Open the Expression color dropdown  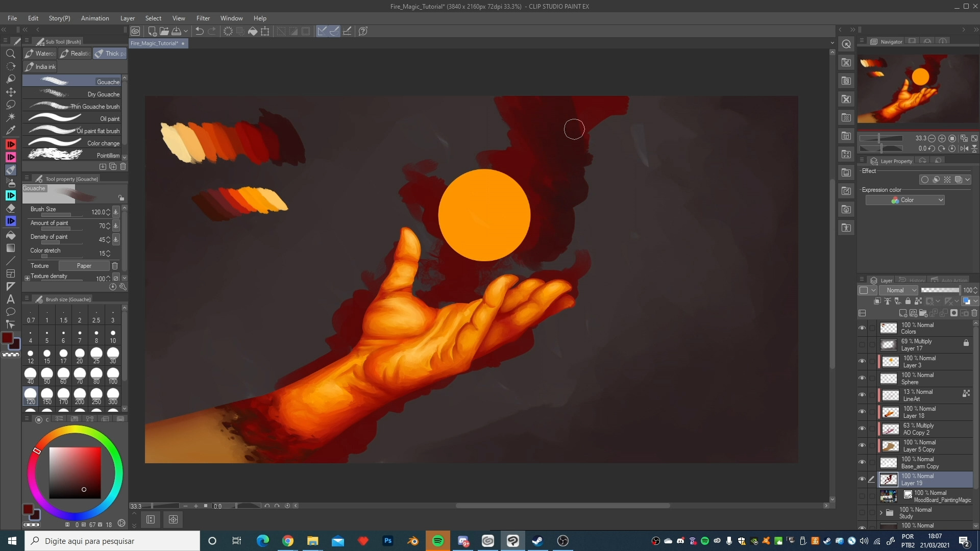[905, 200]
